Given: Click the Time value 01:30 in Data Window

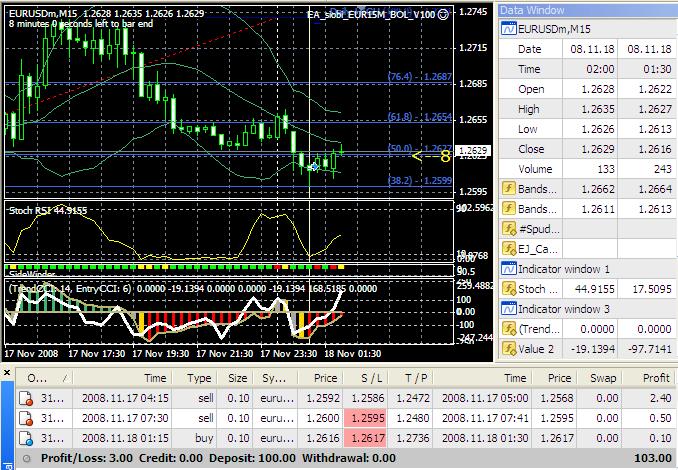Looking at the screenshot, I should [x=657, y=69].
